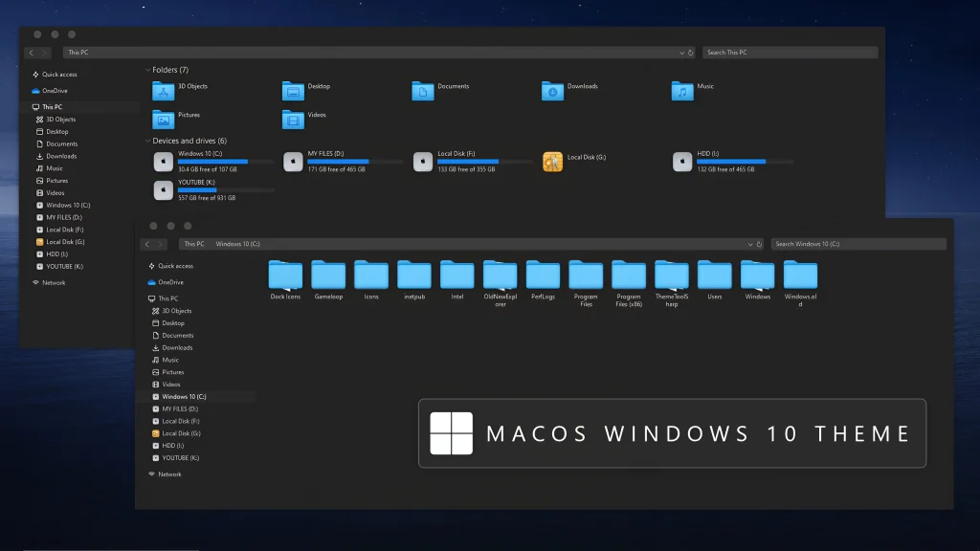
Task: Open the Videos folder icon in back window
Action: 293,120
